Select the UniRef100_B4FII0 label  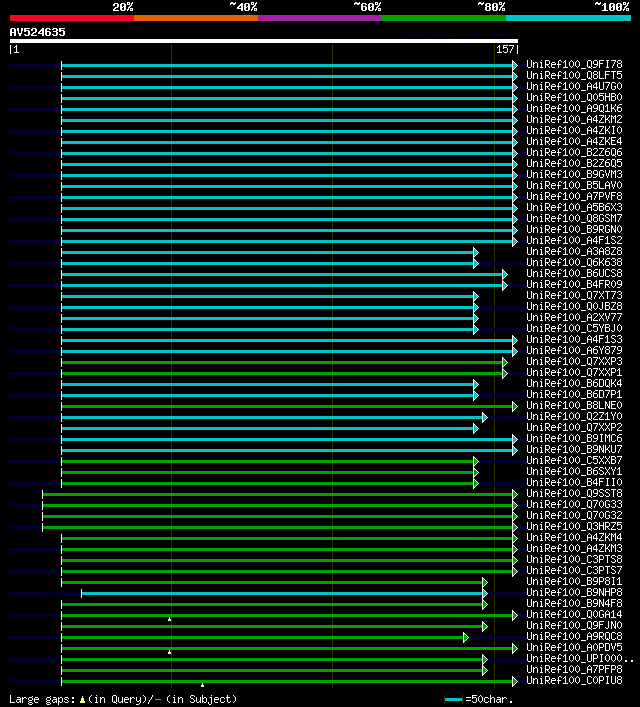[574, 482]
